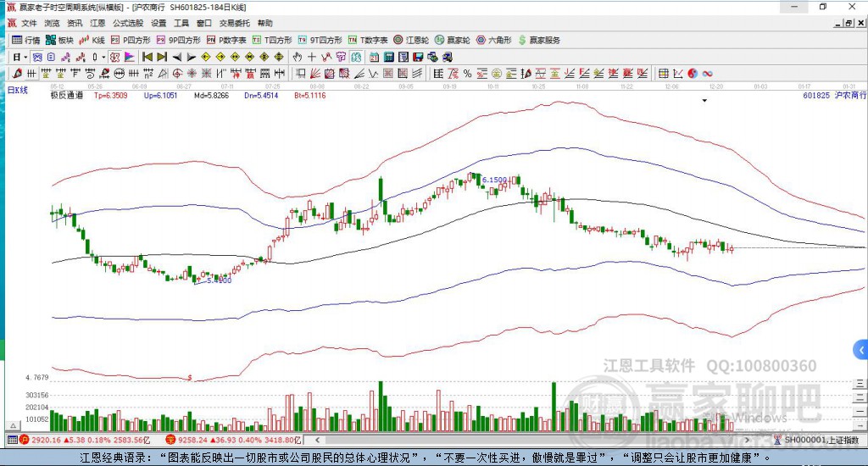Open the T数字表 tool
Viewport: 868px width, 466px height.
point(368,40)
